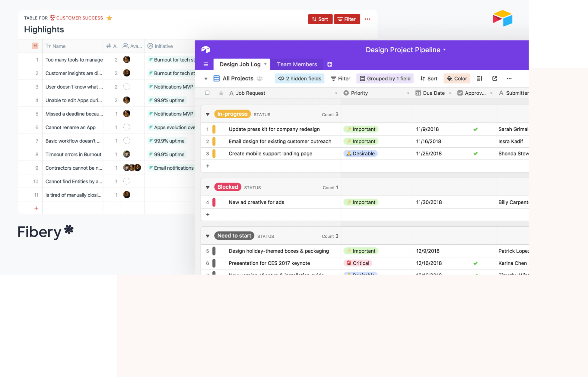This screenshot has width=588, height=377.
Task: Open the red three-dot menu in Fibery header
Action: 367,19
